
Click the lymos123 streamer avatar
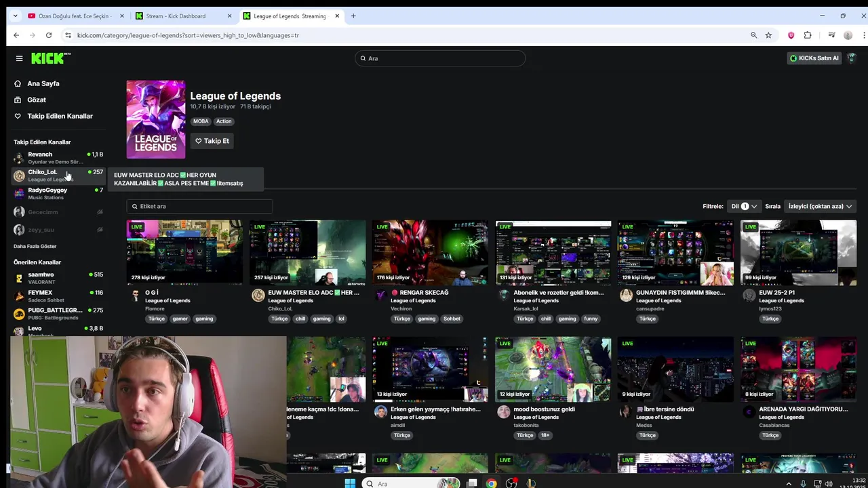[x=749, y=295]
